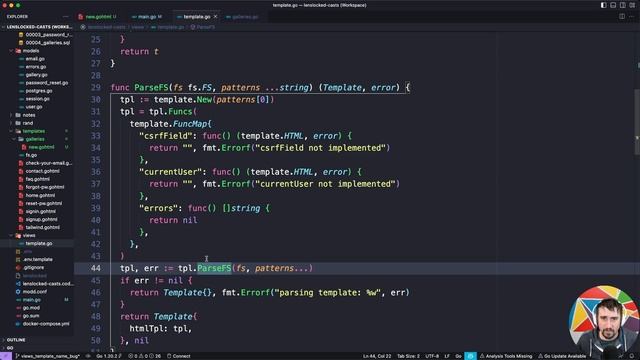The height and width of the screenshot is (360, 640).
Task: Open forgot-pw.gohtml template
Action: click(x=44, y=187)
